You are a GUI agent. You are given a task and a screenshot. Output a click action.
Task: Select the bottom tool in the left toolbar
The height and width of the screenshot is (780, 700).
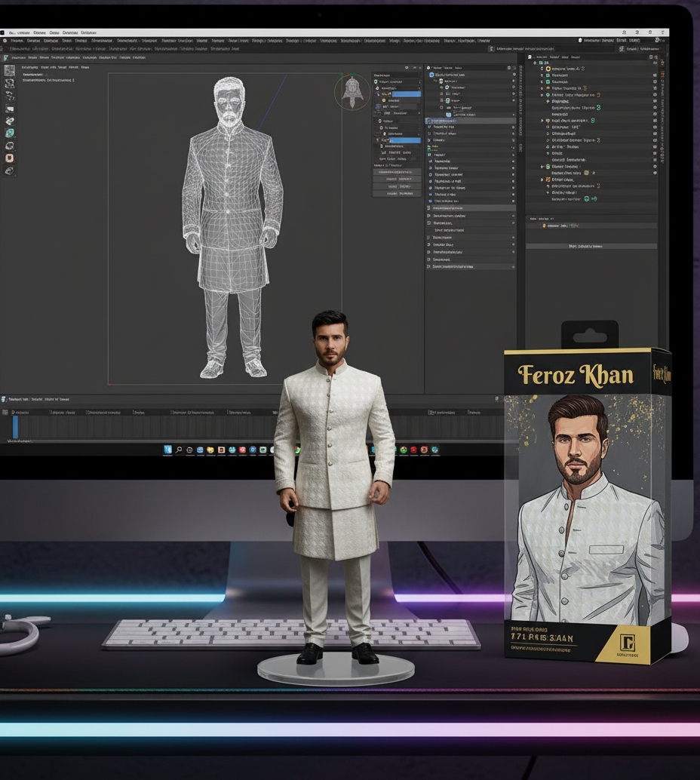pyautogui.click(x=10, y=170)
